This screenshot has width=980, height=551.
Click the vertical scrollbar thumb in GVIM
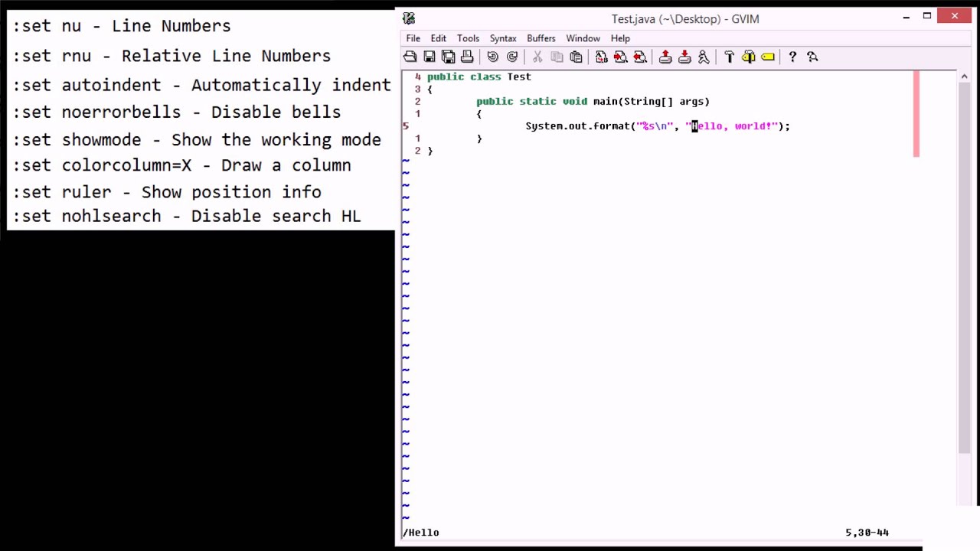pos(964,268)
